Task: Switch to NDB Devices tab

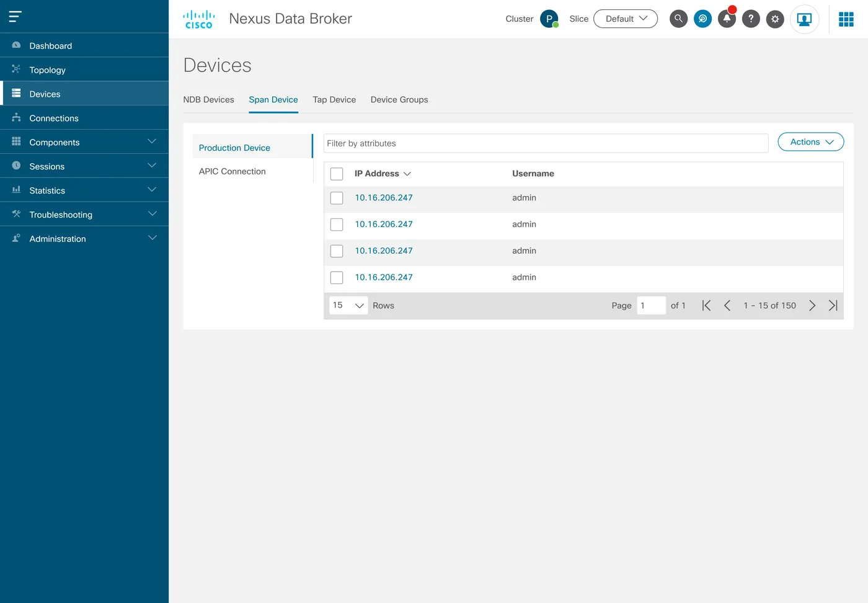Action: tap(208, 100)
